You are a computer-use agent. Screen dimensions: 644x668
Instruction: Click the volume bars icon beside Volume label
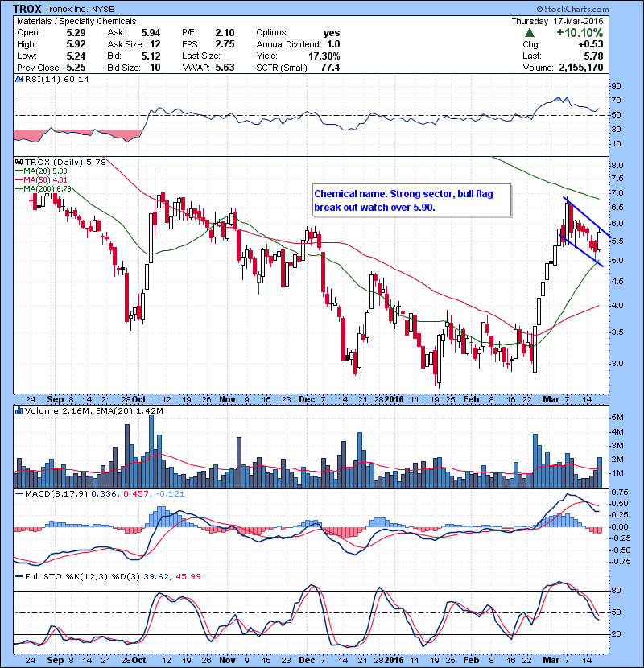tap(19, 410)
